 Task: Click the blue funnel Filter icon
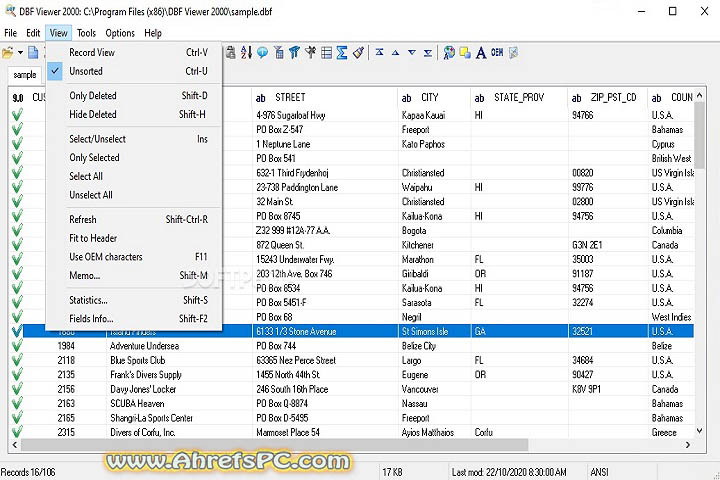point(294,53)
